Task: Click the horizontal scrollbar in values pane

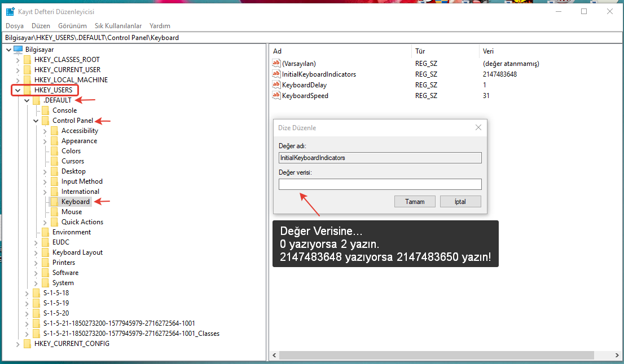Action: [x=436, y=355]
